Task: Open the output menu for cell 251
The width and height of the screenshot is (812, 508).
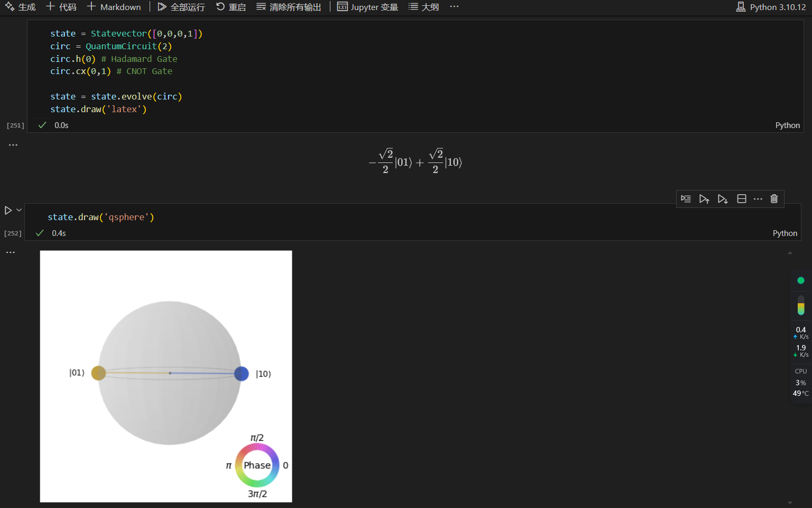Action: [13, 144]
